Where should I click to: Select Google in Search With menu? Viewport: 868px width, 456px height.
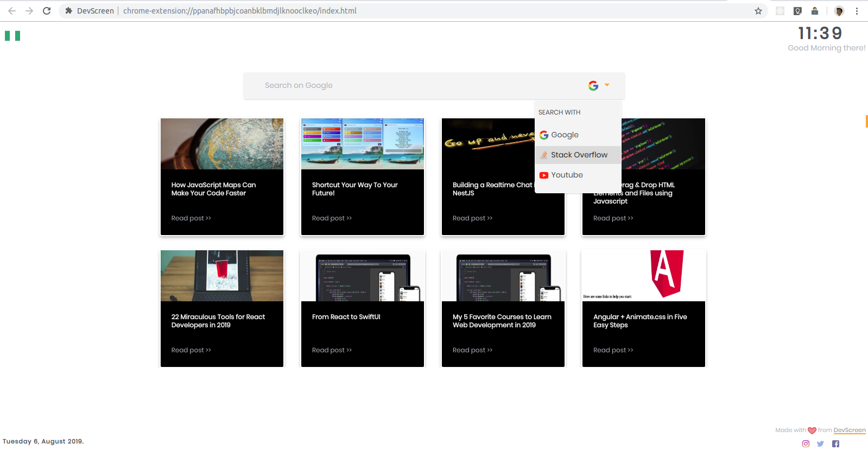click(578, 135)
